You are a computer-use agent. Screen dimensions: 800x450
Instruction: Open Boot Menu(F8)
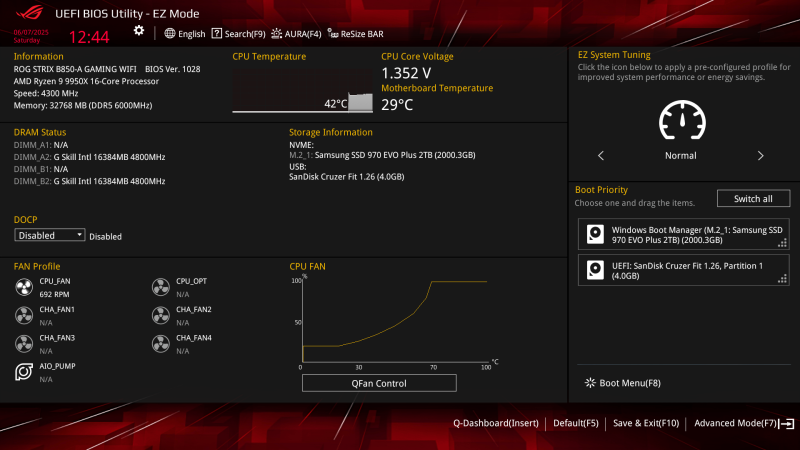click(622, 383)
